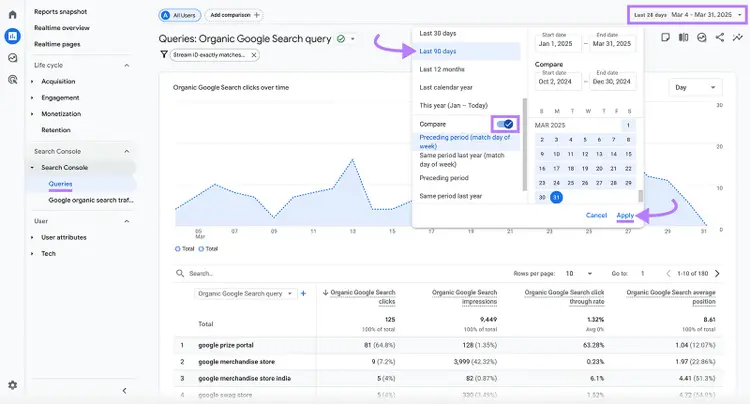Edit the End date field Mar 31, 2025

pos(612,42)
